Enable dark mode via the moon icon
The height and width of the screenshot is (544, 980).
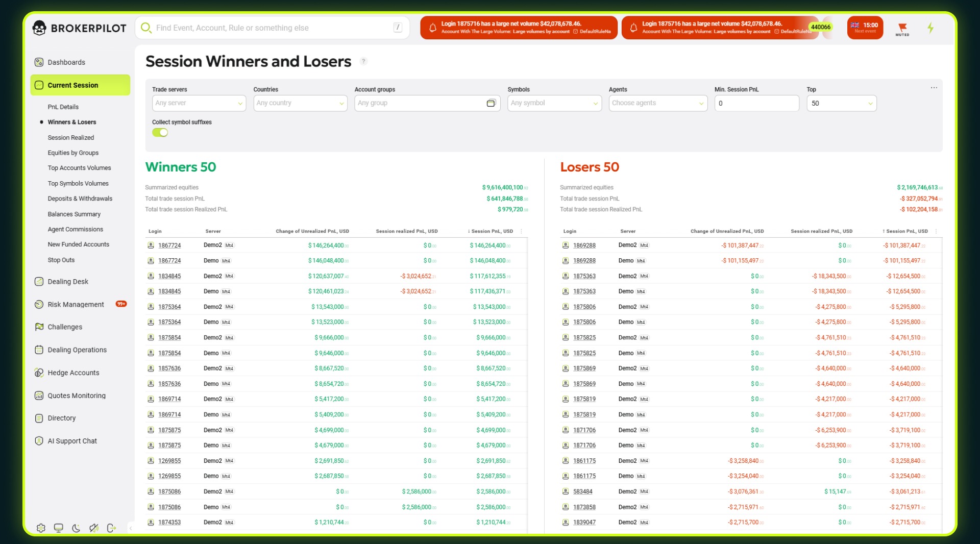[76, 528]
